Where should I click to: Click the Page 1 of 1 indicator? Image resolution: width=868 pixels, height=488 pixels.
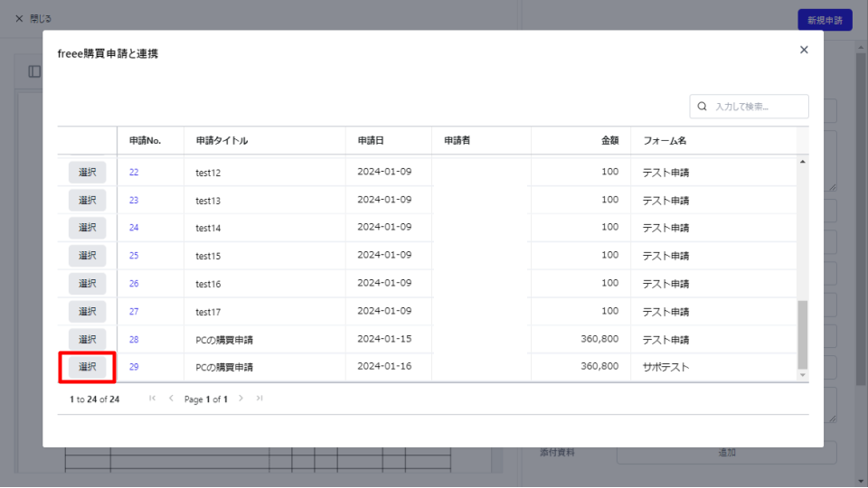point(206,399)
